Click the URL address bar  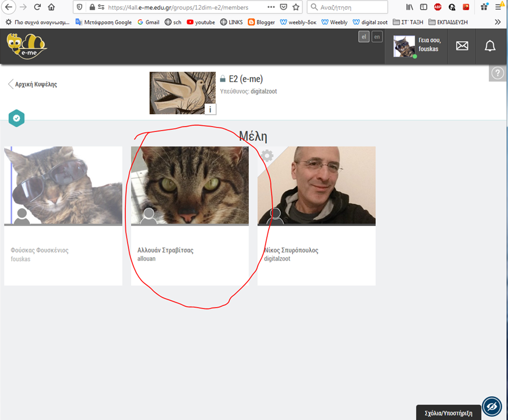[x=186, y=7]
